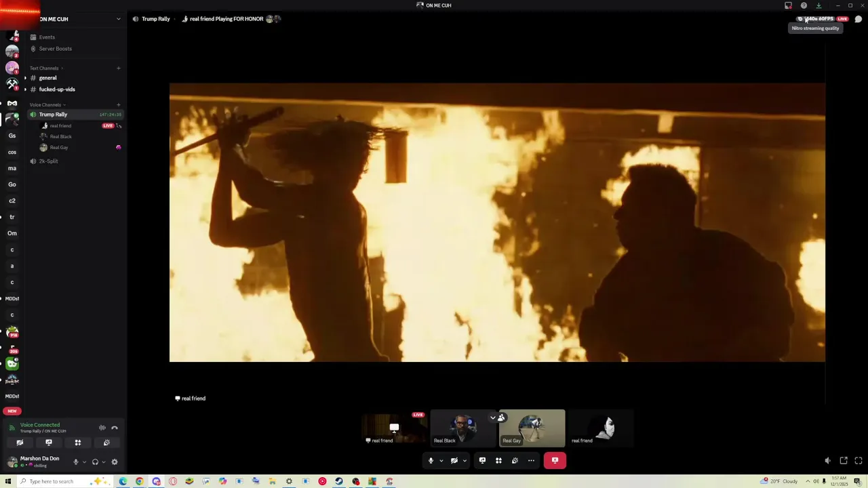This screenshot has height=488, width=868.
Task: Click the NEW unread indicator pill
Action: [12, 411]
